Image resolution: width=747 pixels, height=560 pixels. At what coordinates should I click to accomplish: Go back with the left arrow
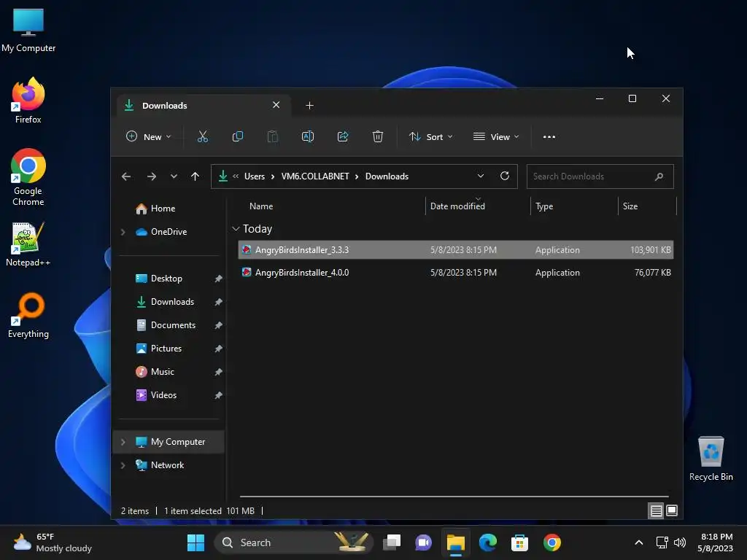pyautogui.click(x=126, y=176)
